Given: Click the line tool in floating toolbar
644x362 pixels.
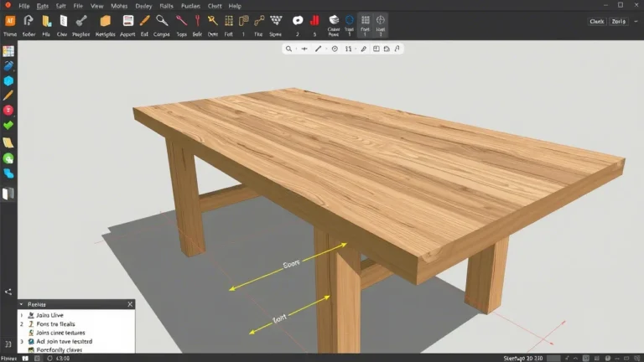Looking at the screenshot, I should pos(318,49).
